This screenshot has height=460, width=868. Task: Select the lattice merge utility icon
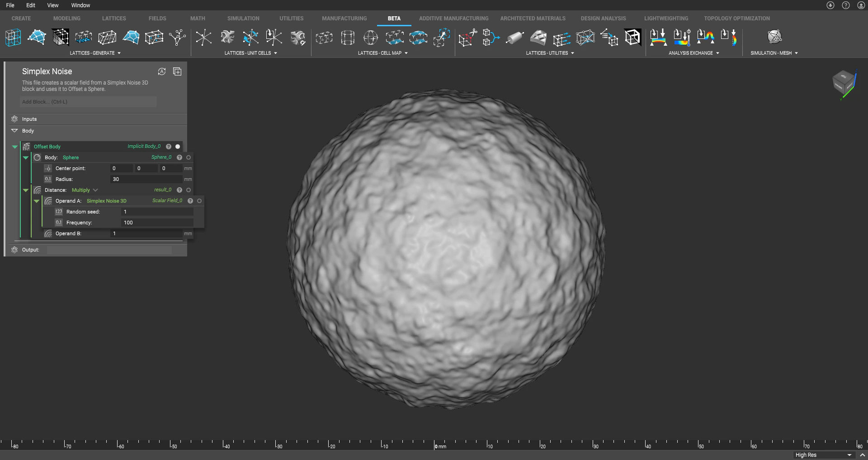tap(491, 38)
